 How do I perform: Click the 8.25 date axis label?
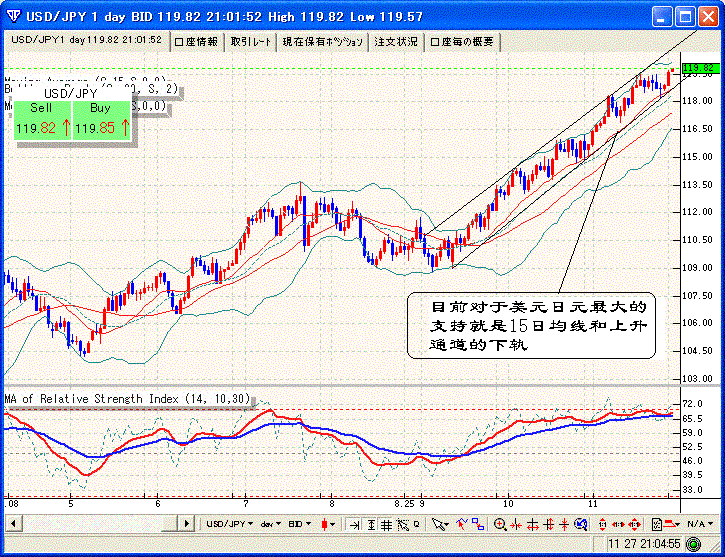(x=404, y=504)
